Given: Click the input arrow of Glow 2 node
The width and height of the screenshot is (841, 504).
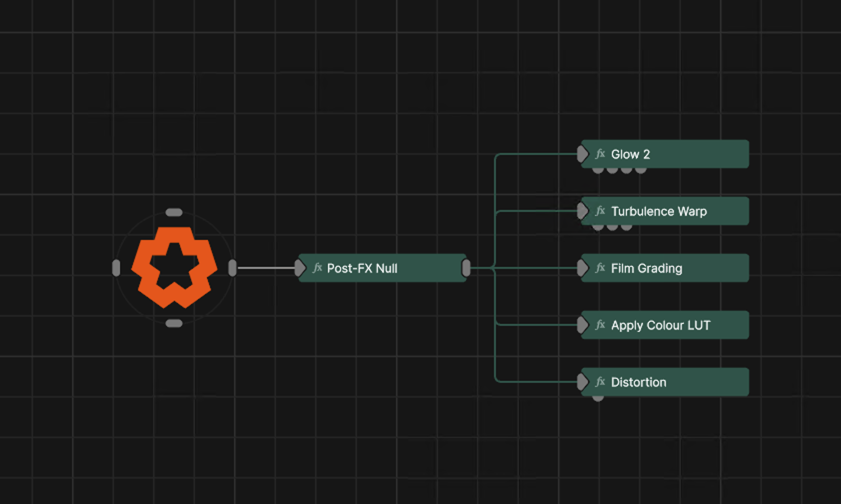Looking at the screenshot, I should 582,154.
